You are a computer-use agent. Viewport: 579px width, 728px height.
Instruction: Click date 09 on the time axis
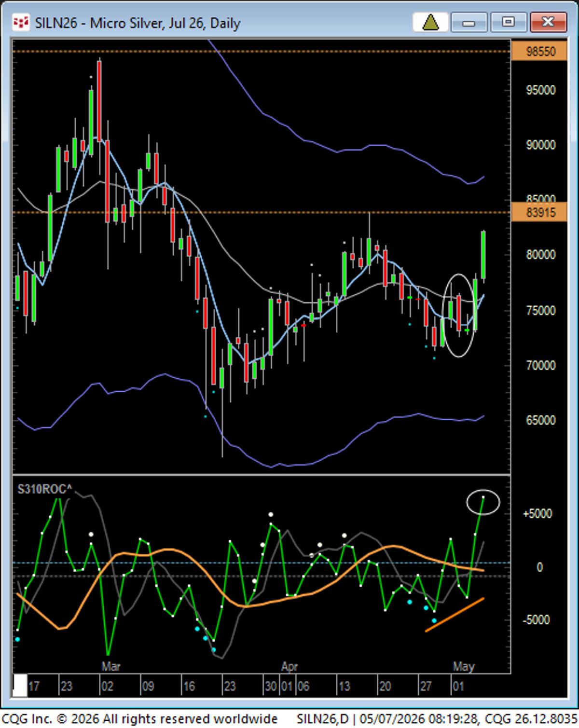point(148,686)
